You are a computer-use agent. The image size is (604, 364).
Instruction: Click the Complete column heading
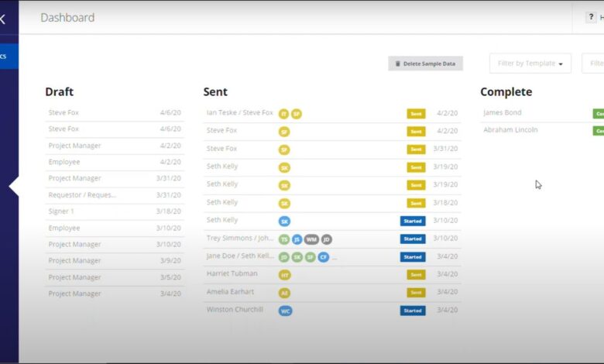click(506, 91)
